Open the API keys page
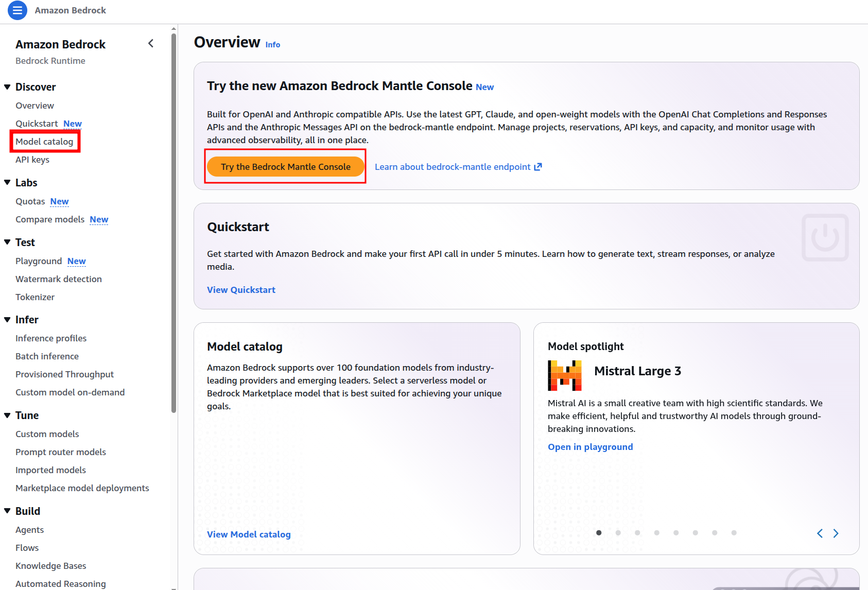The height and width of the screenshot is (590, 868). click(32, 160)
